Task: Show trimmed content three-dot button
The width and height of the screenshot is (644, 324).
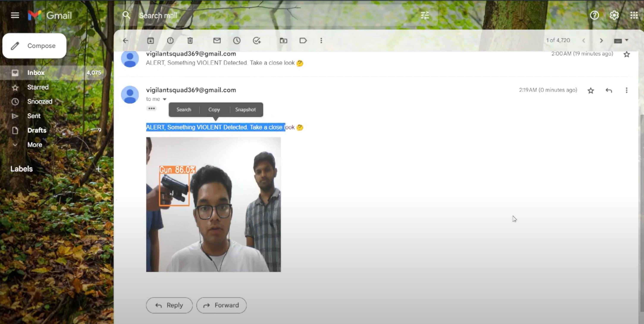Action: pos(152,108)
